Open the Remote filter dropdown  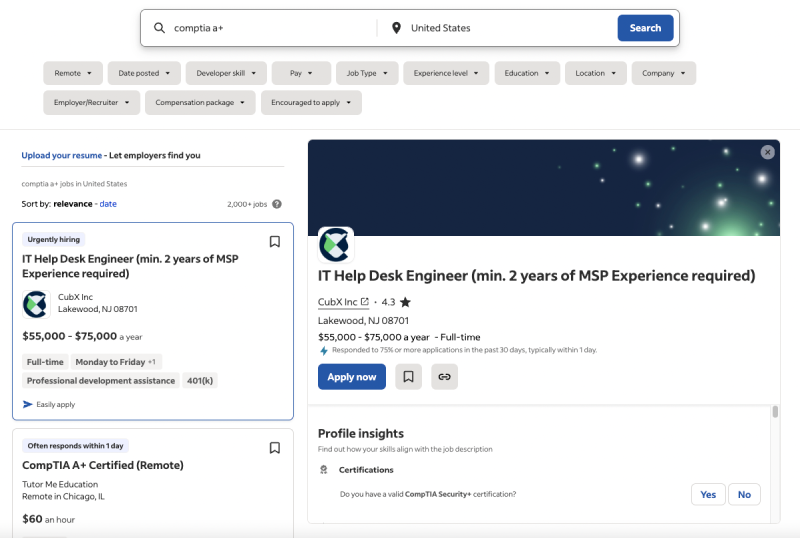[x=73, y=73]
